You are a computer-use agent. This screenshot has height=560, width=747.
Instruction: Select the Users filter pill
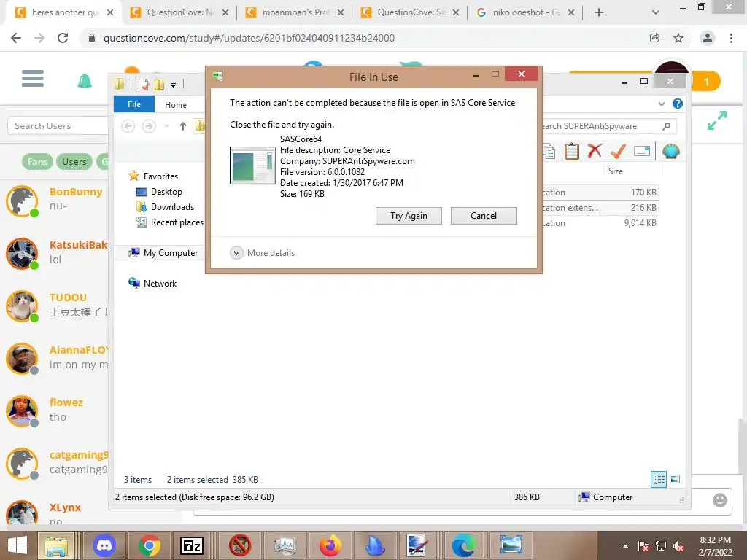click(x=74, y=161)
